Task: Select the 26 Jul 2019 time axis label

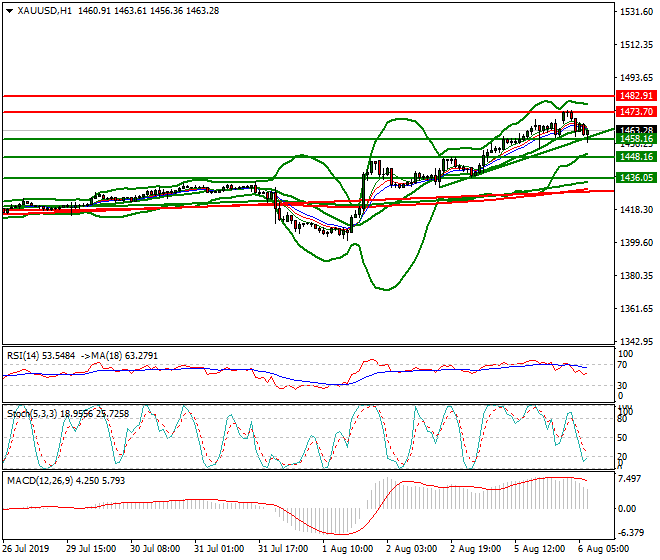Action: (x=26, y=549)
